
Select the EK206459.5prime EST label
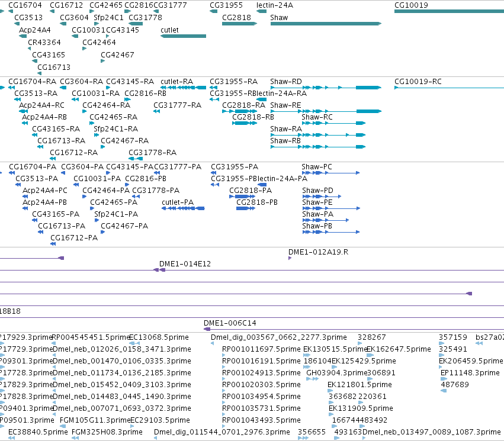(471, 361)
